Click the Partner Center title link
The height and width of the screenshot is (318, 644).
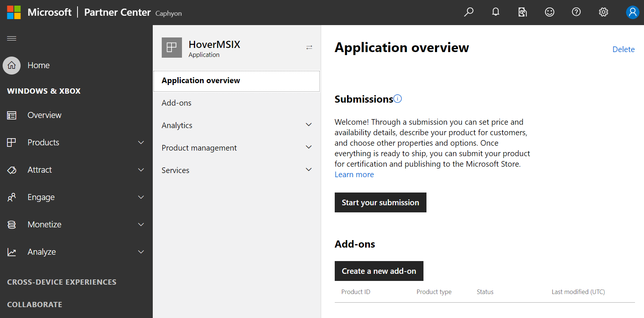pos(118,12)
